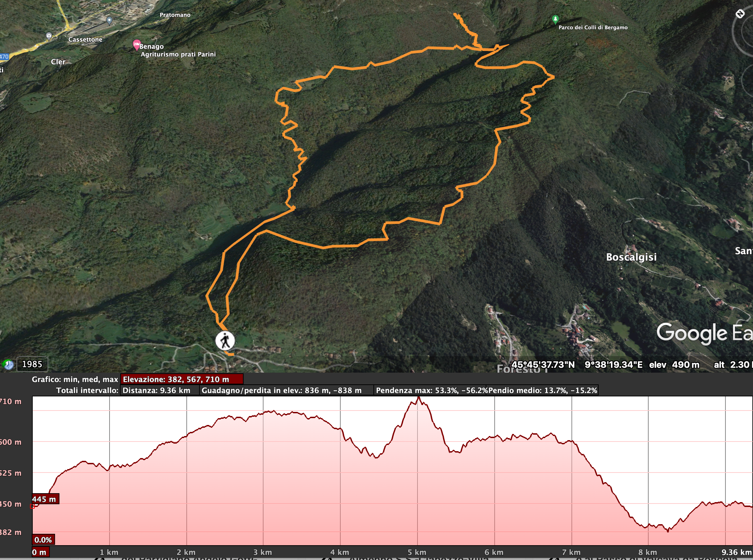Click the Benago place label
Viewport: 753px width, 560px height.
click(x=152, y=46)
